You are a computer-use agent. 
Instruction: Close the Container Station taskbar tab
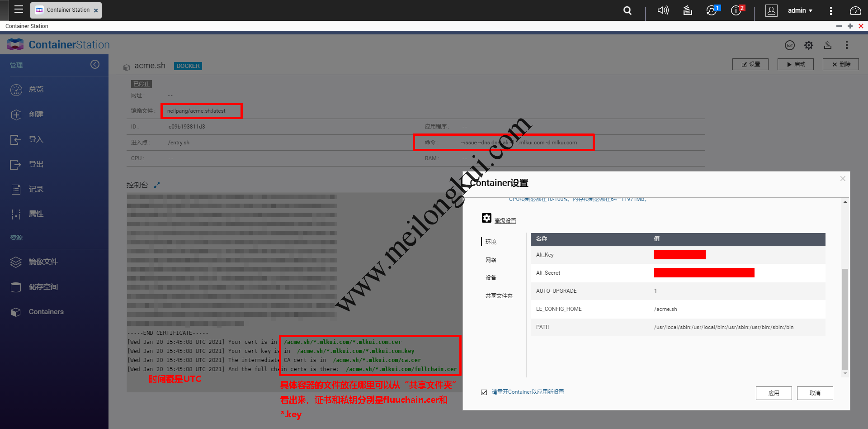click(x=96, y=10)
